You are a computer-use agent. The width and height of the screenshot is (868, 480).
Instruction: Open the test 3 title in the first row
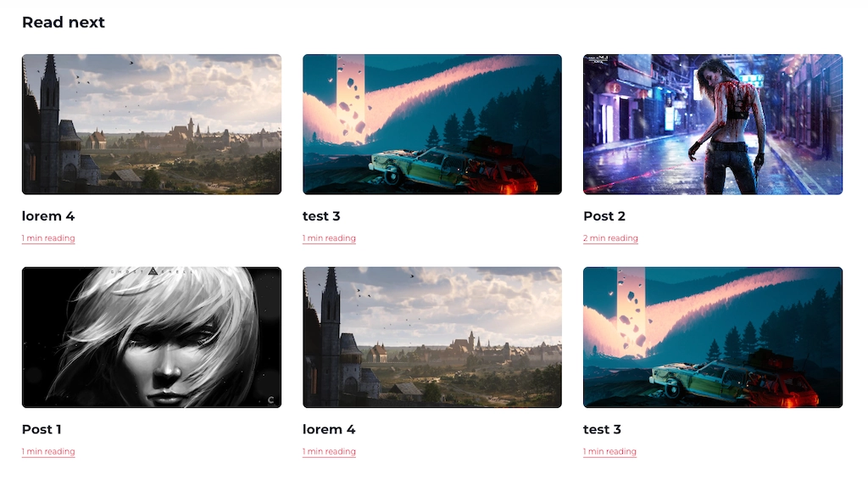(x=321, y=216)
